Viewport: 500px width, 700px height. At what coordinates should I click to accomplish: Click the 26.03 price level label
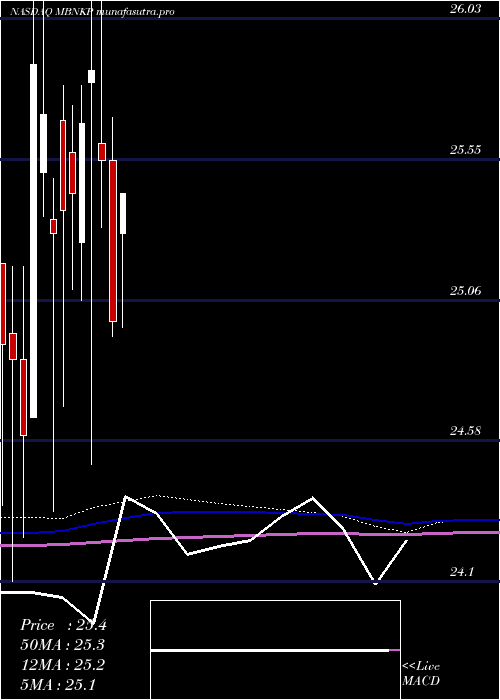[465, 9]
